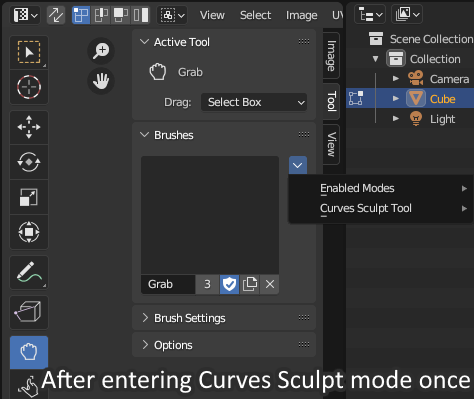The width and height of the screenshot is (474, 399).
Task: Select Scene Collection in Outliner
Action: tap(431, 39)
